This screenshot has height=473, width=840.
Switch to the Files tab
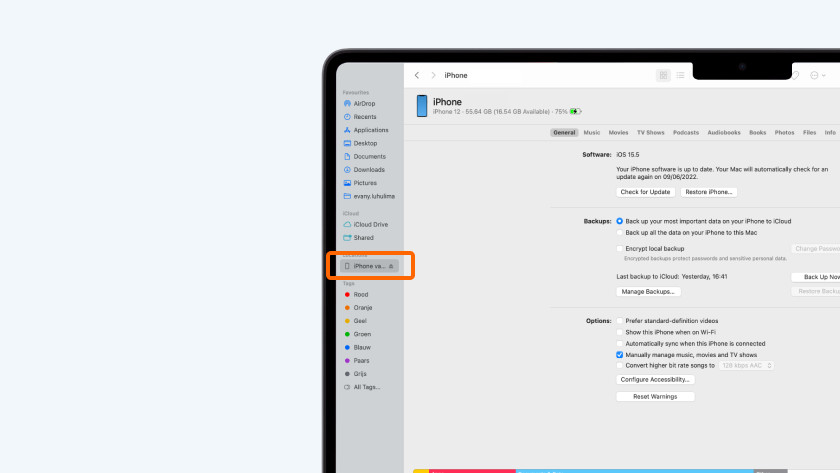pos(809,132)
